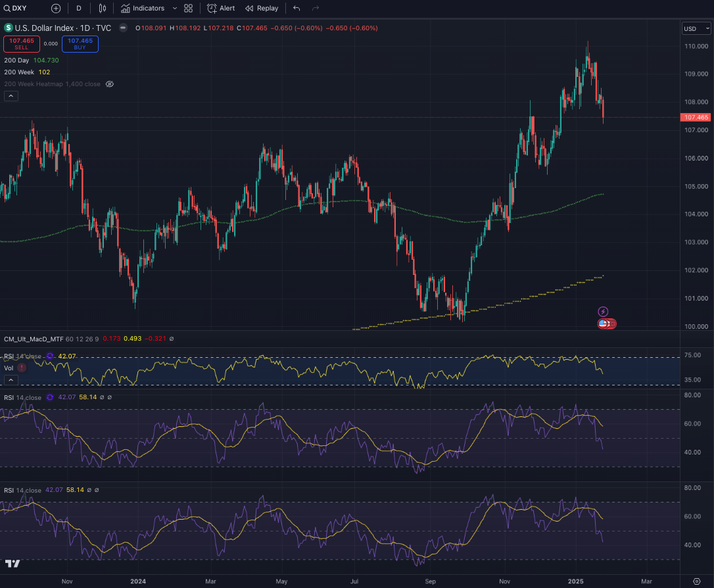Collapse the RSI pane indicator legend
This screenshot has width=714, height=588.
tap(11, 380)
